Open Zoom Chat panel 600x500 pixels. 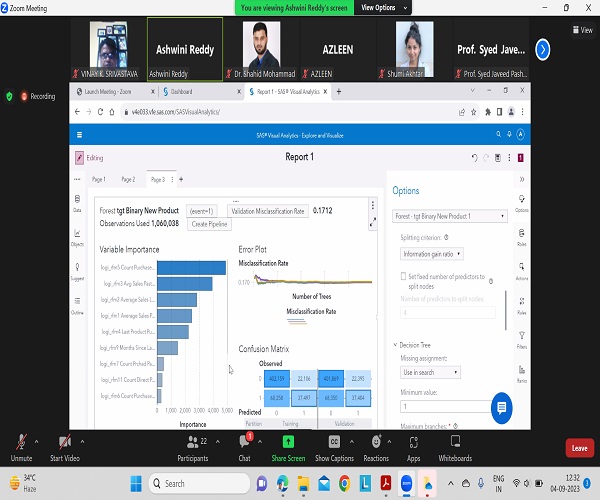pyautogui.click(x=245, y=448)
